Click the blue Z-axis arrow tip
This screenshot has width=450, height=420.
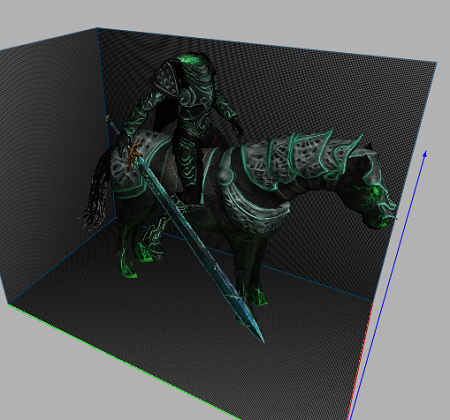tap(425, 154)
